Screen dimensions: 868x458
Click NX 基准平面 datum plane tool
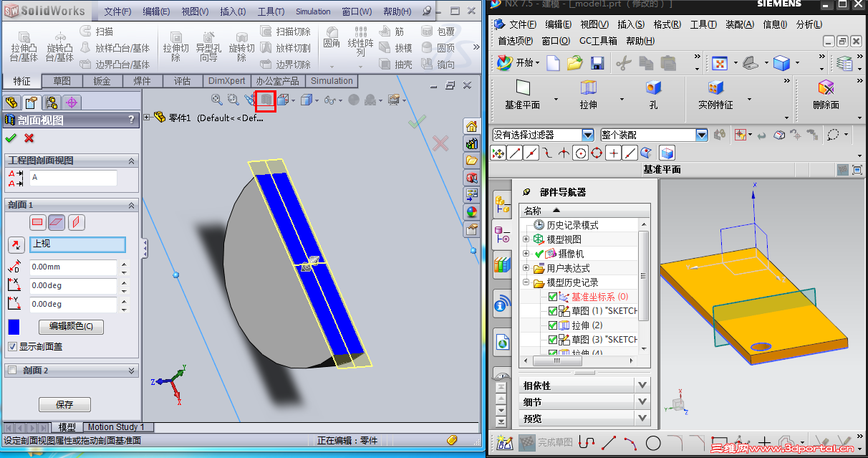523,95
